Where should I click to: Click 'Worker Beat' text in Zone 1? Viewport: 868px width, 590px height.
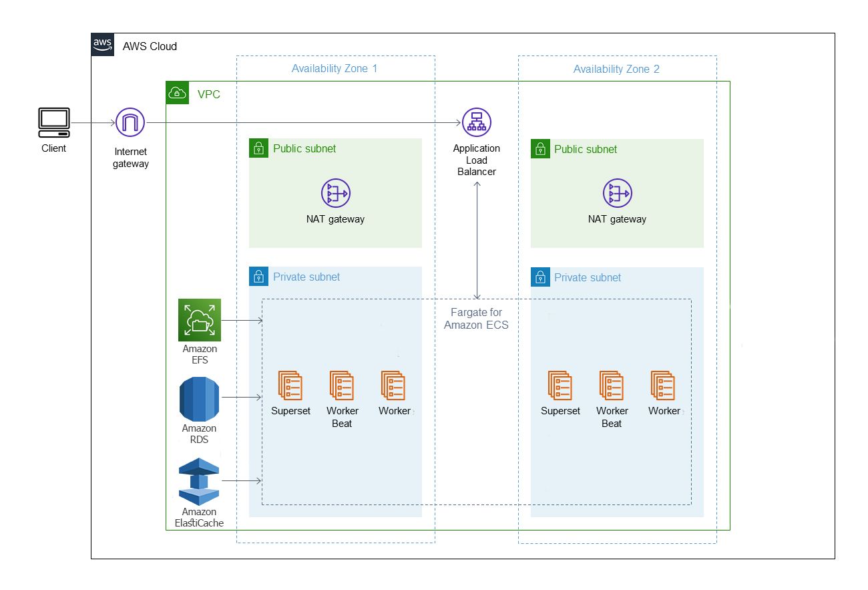(342, 417)
